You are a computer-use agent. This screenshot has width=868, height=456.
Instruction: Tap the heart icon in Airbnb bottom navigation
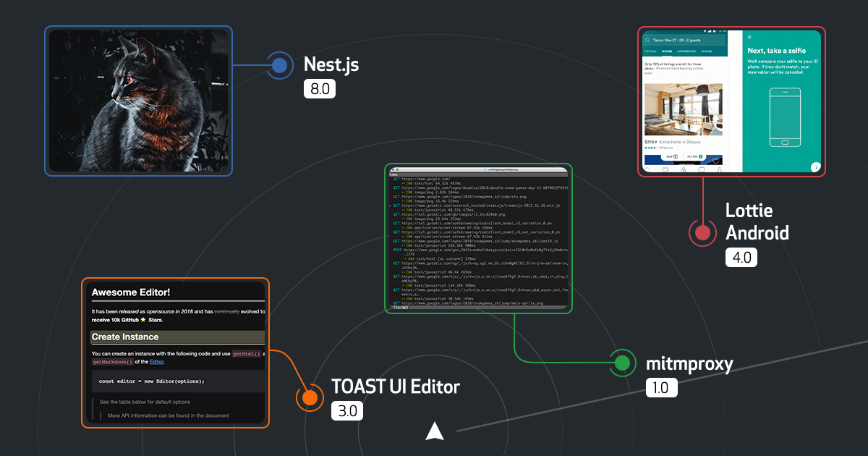coord(665,169)
